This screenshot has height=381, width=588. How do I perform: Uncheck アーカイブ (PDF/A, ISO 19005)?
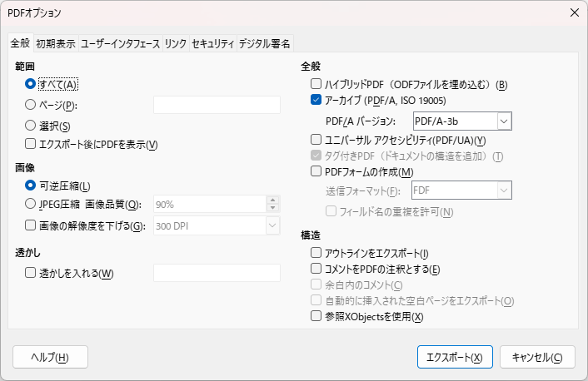316,100
